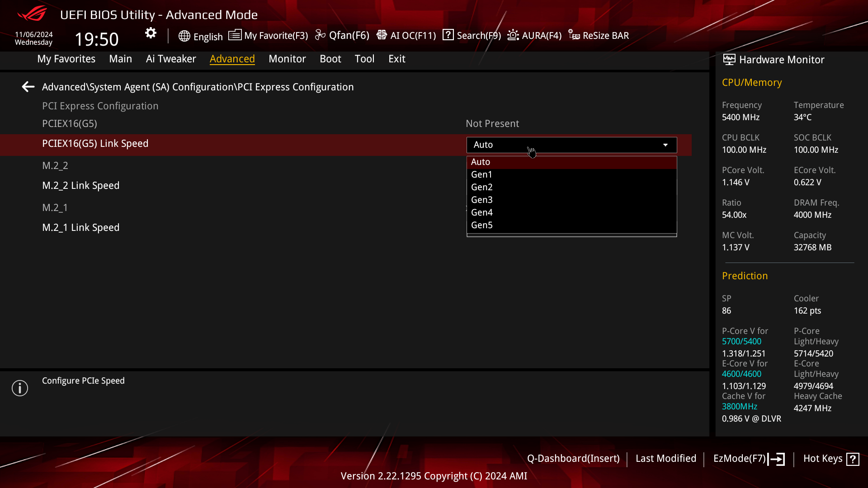Select Gen5 from the dropdown list
This screenshot has height=488, width=868.
(482, 225)
